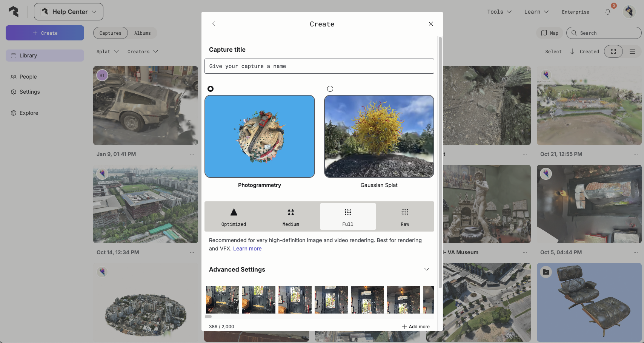
Task: Open the Creators filter dropdown
Action: click(x=142, y=52)
